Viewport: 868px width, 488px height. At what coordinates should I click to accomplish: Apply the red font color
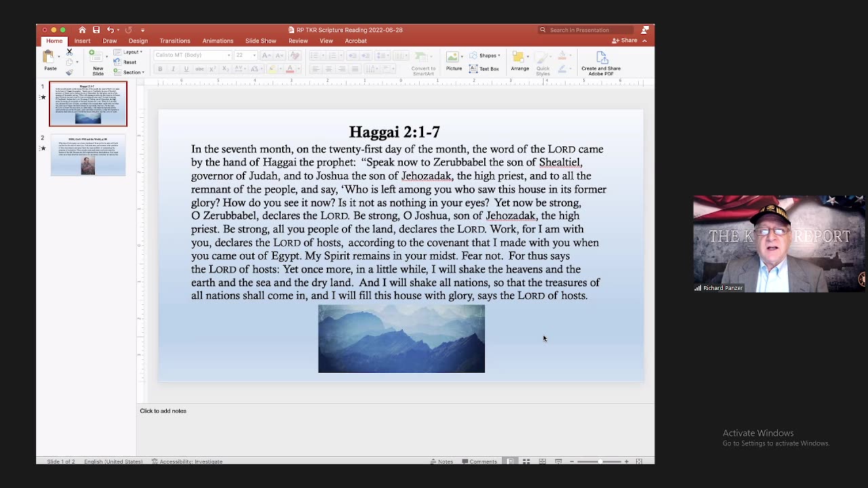coord(290,69)
